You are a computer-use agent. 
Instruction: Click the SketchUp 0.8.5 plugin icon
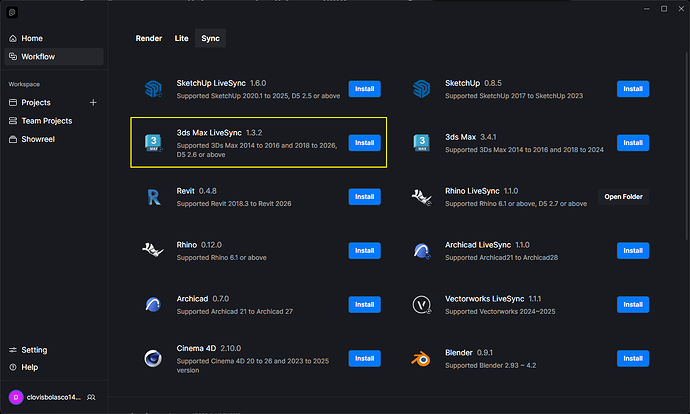click(x=422, y=89)
